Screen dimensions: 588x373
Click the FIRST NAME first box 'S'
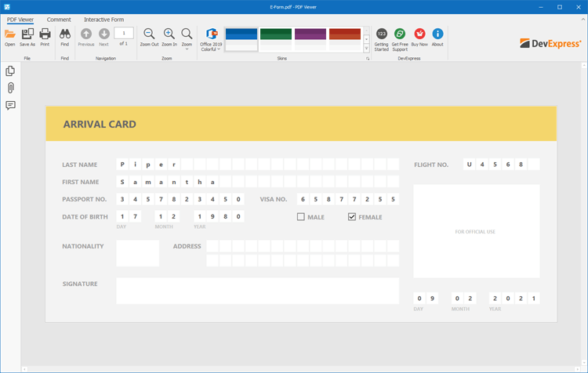tap(122, 182)
